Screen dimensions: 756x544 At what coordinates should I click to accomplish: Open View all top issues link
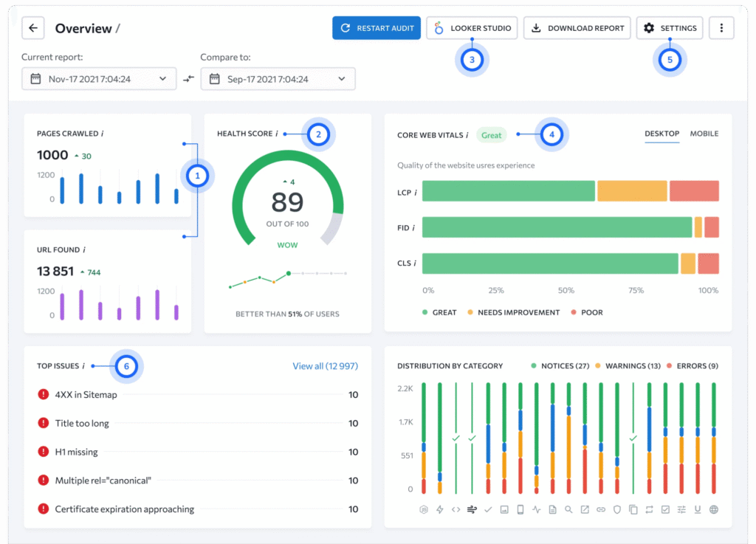tap(325, 365)
